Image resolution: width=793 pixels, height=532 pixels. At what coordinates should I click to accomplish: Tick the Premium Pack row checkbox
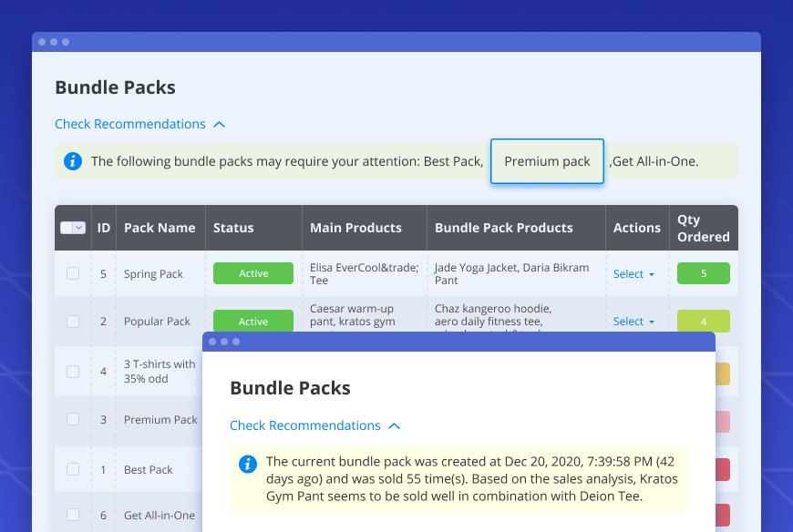pos(73,419)
